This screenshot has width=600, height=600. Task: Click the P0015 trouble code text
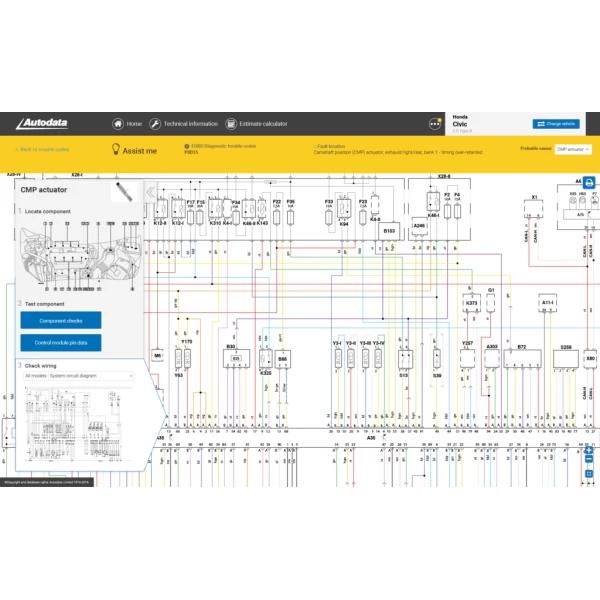(191, 152)
